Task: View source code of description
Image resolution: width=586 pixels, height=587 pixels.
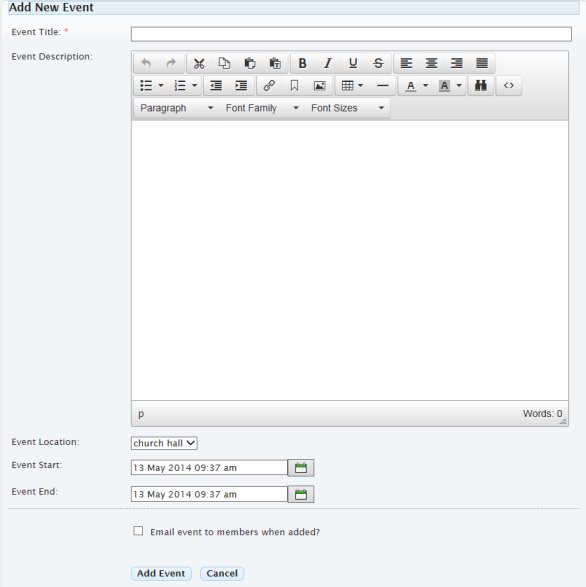Action: coord(508,86)
